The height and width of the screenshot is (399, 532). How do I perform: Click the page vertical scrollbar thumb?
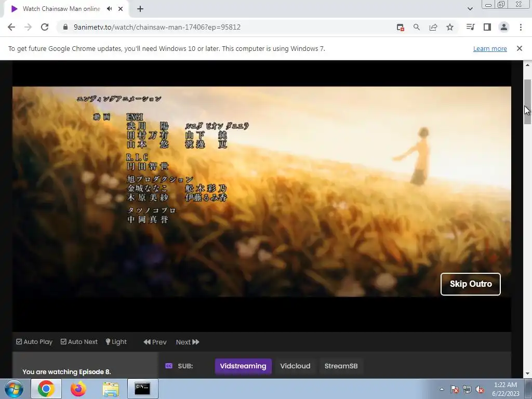pos(527,102)
